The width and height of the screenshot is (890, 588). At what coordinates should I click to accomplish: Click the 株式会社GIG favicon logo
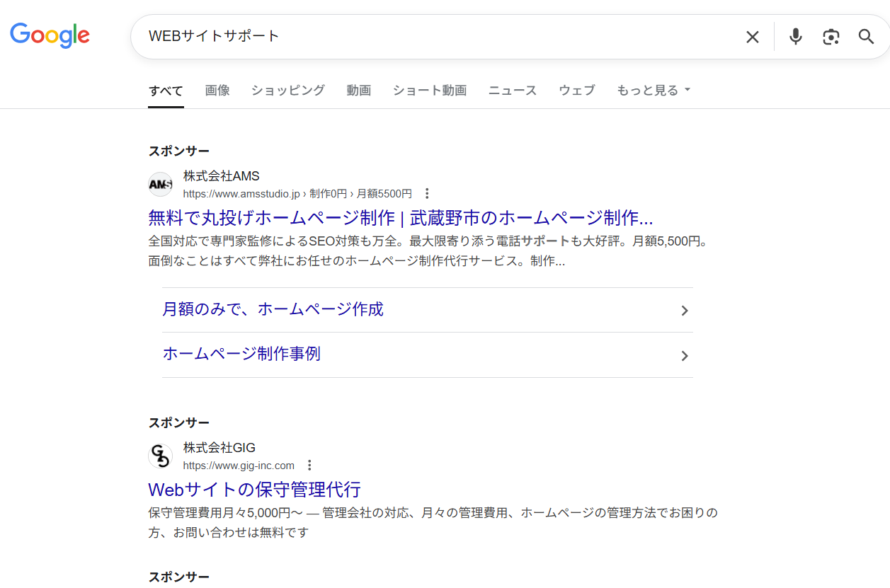click(x=161, y=456)
